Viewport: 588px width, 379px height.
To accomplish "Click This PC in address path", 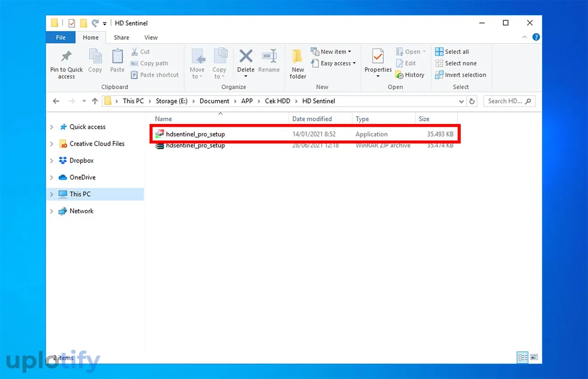I will [133, 101].
